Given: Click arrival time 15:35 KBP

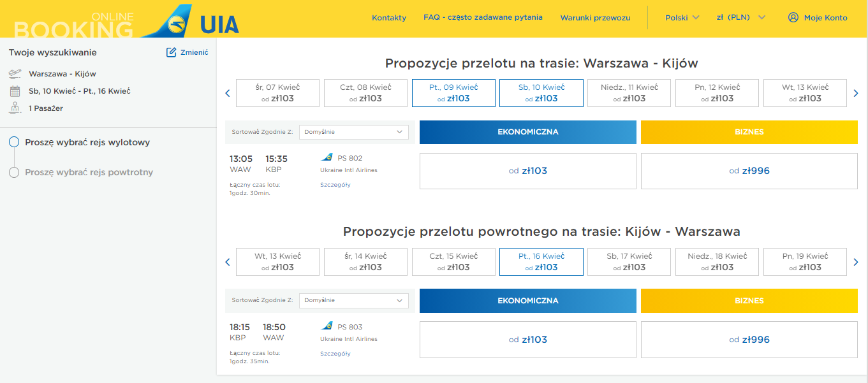Looking at the screenshot, I should [276, 164].
